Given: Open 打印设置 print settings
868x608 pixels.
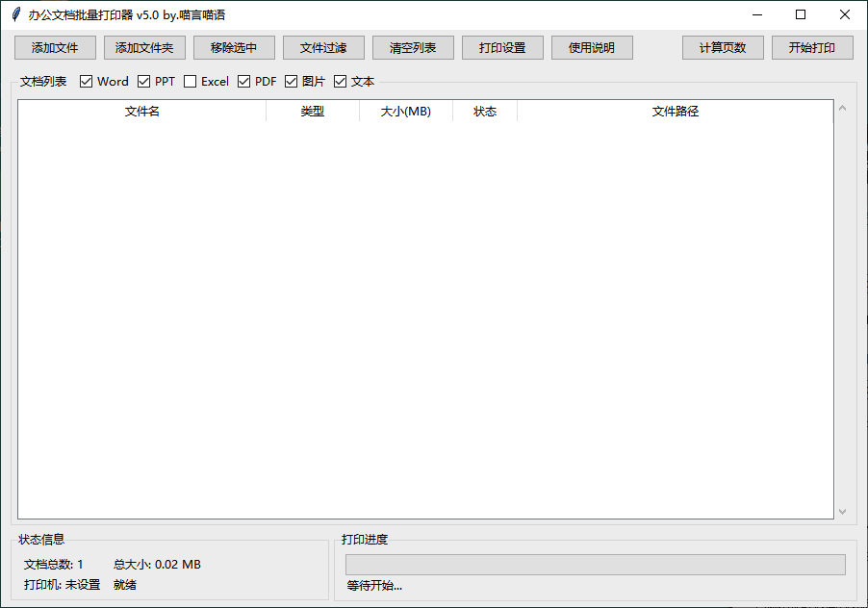Looking at the screenshot, I should click(x=502, y=47).
